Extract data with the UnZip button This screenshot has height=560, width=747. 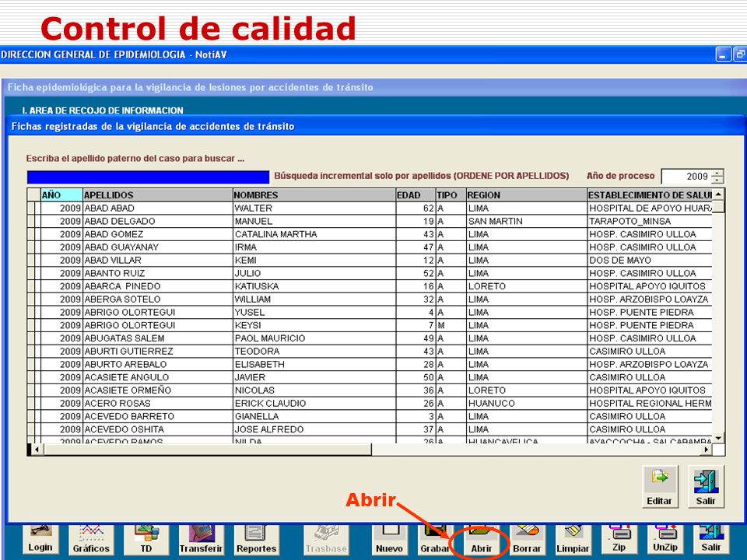665,540
